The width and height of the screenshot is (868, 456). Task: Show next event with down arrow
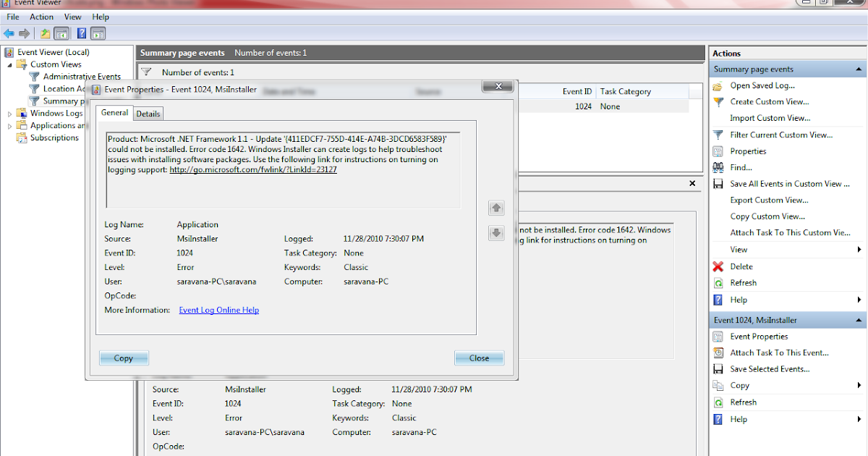click(x=496, y=232)
